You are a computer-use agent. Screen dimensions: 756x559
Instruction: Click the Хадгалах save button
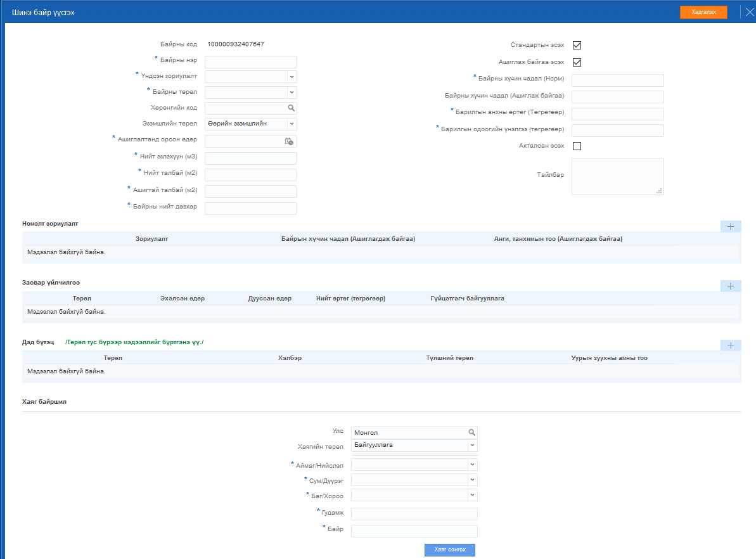point(703,12)
